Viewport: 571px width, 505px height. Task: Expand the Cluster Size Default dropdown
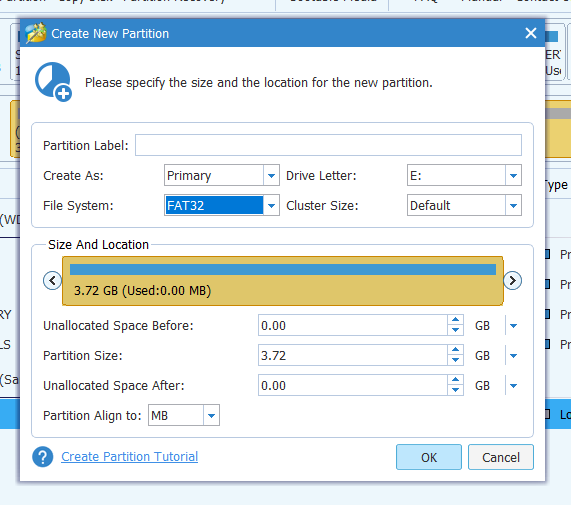click(x=513, y=206)
